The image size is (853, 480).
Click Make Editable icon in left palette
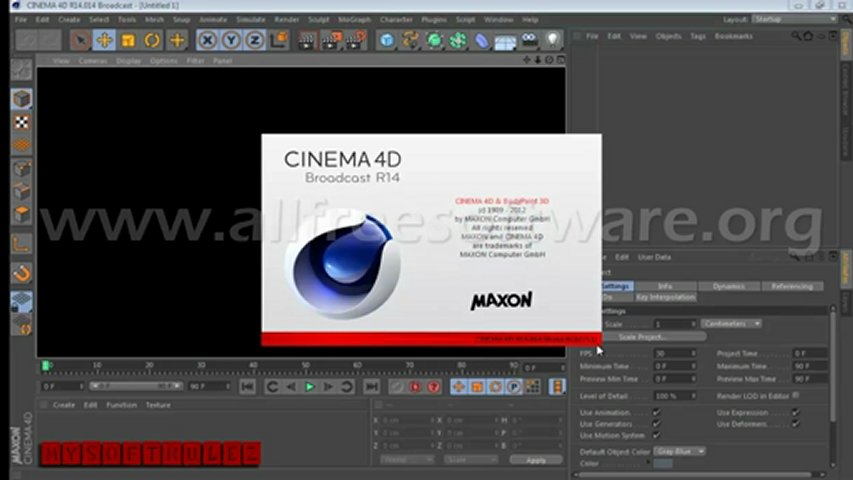pos(22,70)
